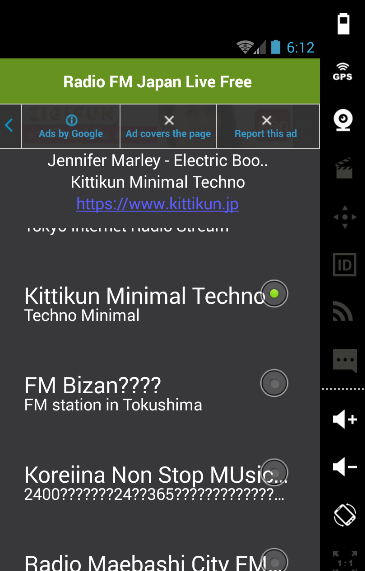Open the Ads by Google info
Image resolution: width=365 pixels, height=571 pixels.
71,126
